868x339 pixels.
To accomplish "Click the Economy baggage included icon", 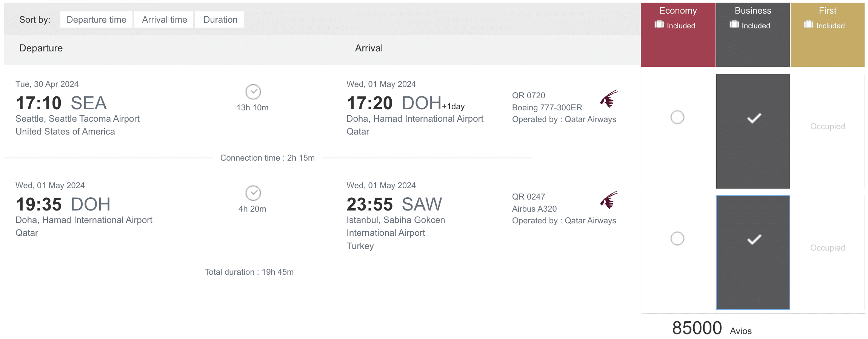I will click(x=659, y=24).
